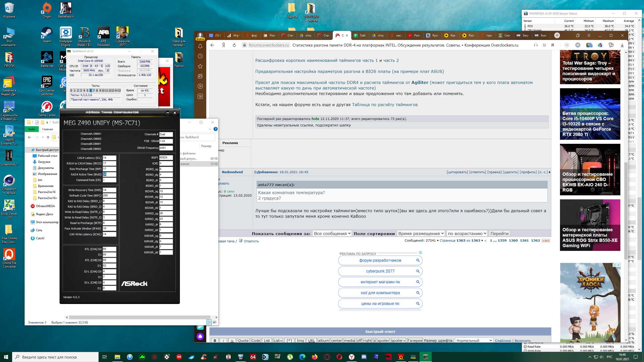Open the notifications bell in sidebar
The image size is (644, 362).
tap(200, 46)
